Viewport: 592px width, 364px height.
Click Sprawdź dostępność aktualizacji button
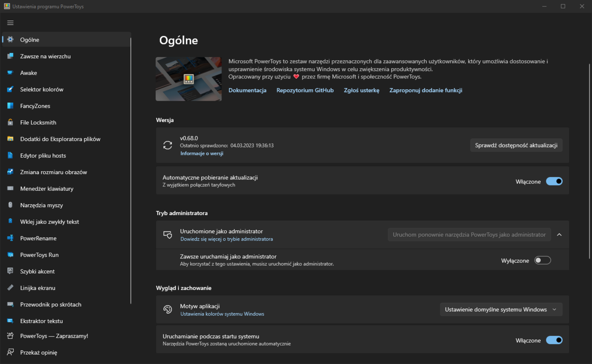click(516, 145)
